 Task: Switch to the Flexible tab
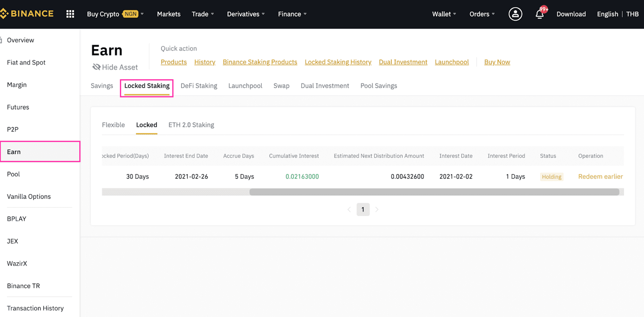(x=113, y=125)
